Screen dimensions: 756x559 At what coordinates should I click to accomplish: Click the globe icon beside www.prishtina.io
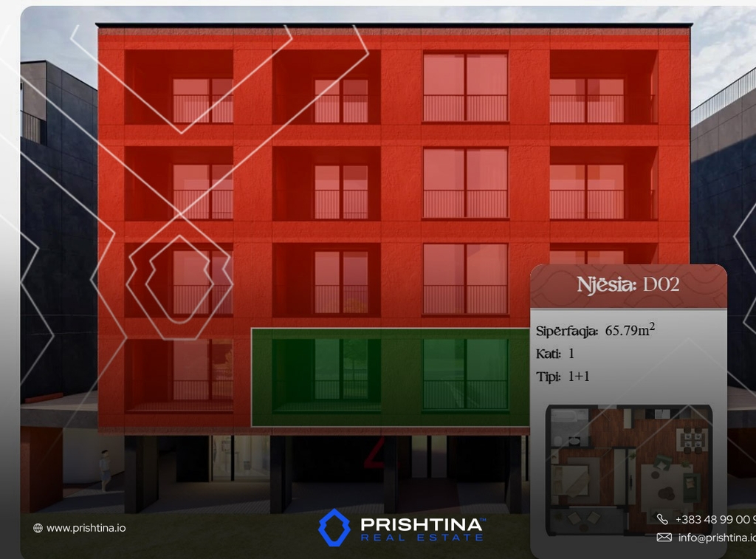click(x=38, y=528)
